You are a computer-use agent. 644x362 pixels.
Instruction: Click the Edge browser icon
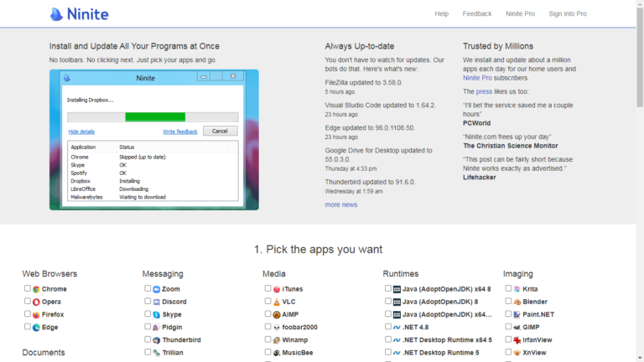click(x=36, y=328)
